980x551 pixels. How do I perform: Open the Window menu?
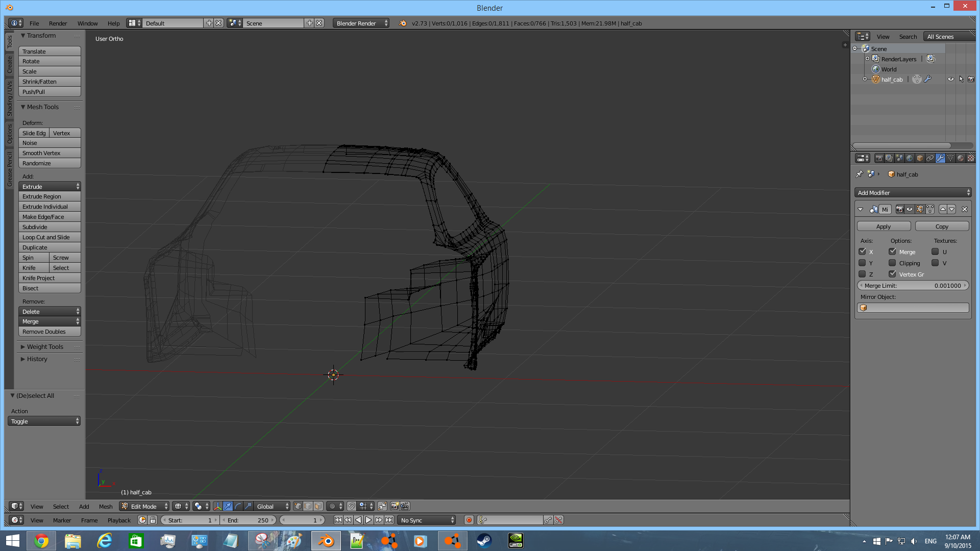(x=87, y=23)
